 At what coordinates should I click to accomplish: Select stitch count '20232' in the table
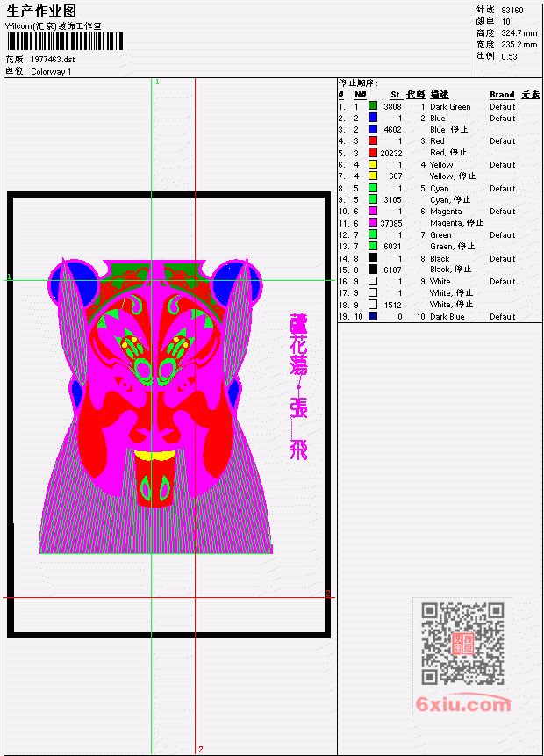click(x=390, y=153)
